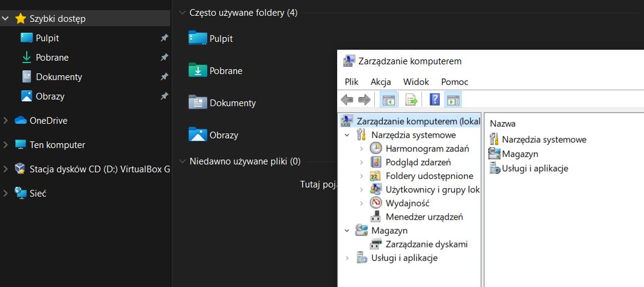Expand the Foldery udostępnione node chevron

pyautogui.click(x=361, y=176)
